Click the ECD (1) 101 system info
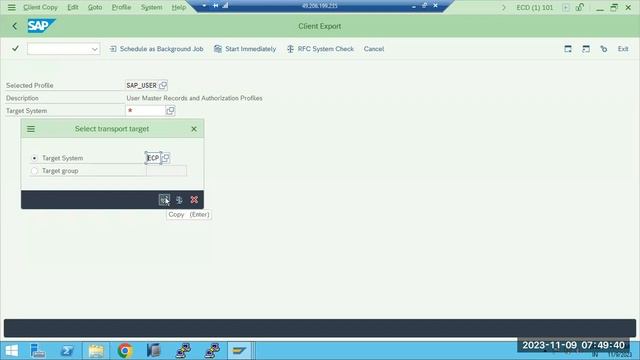Viewport: 640px width, 360px height. [534, 7]
